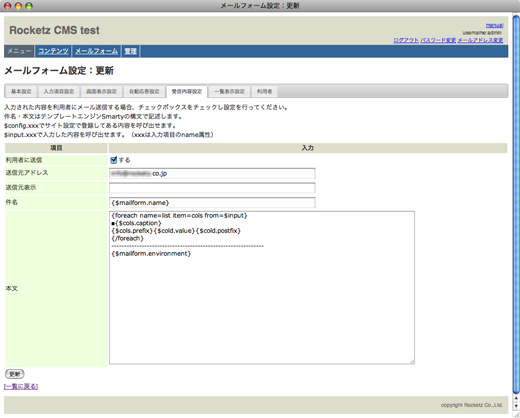520x418 pixels.
Task: Open the メールアドレス変更 link
Action: (480, 40)
